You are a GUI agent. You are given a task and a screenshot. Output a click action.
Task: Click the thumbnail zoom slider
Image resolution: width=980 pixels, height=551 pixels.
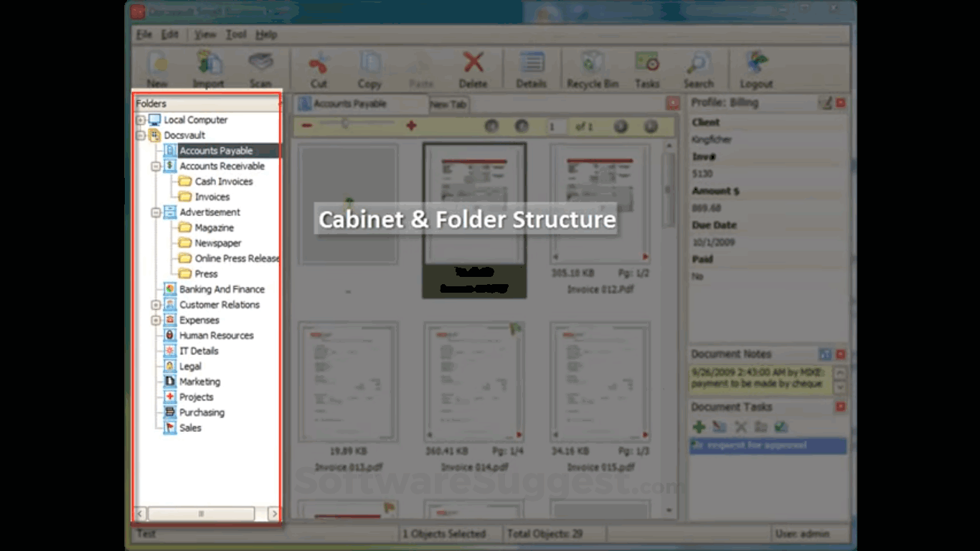[x=345, y=125]
